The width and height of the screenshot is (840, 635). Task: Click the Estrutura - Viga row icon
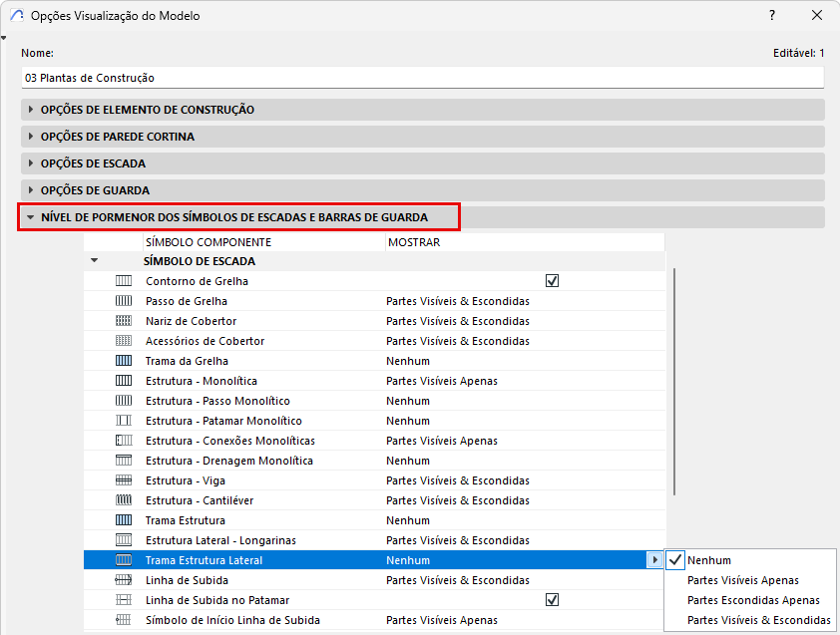[x=124, y=480]
